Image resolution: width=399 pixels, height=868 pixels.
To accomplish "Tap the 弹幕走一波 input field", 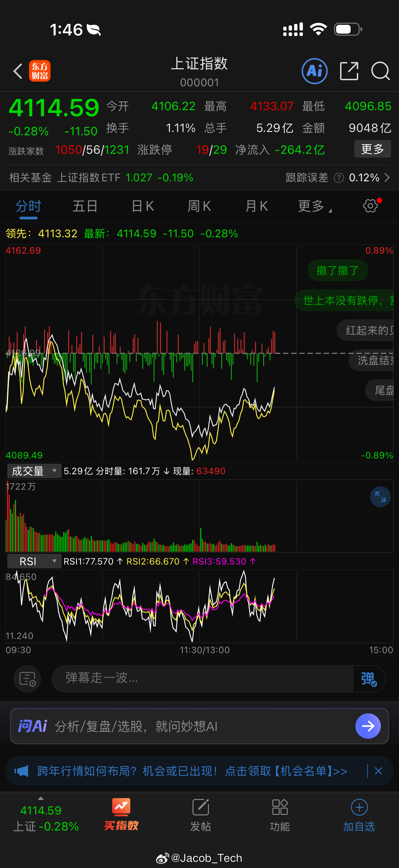I will click(x=202, y=679).
